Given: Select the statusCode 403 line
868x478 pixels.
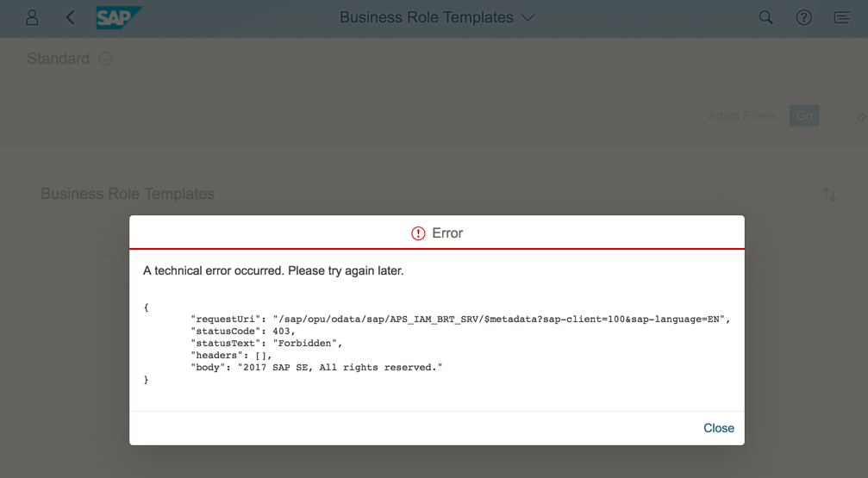Looking at the screenshot, I should (243, 332).
